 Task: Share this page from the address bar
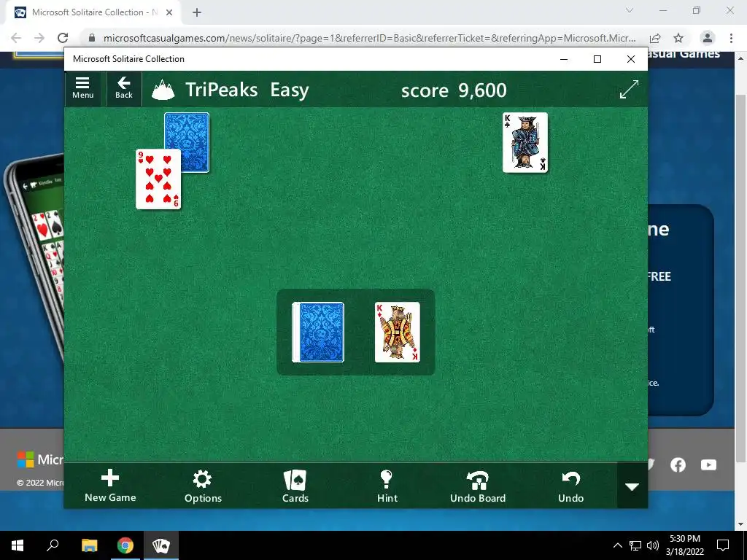(655, 38)
